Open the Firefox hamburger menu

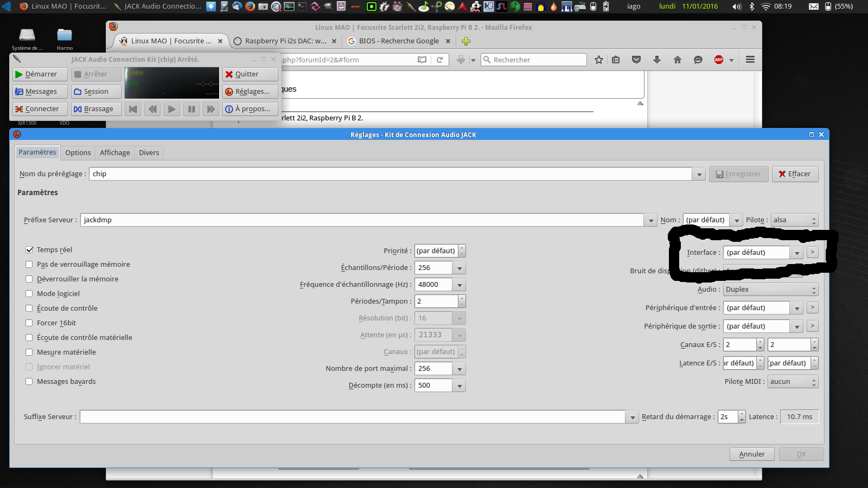[750, 60]
